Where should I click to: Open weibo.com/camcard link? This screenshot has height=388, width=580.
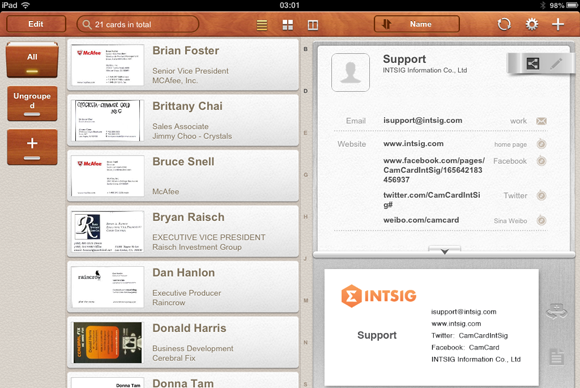421,220
